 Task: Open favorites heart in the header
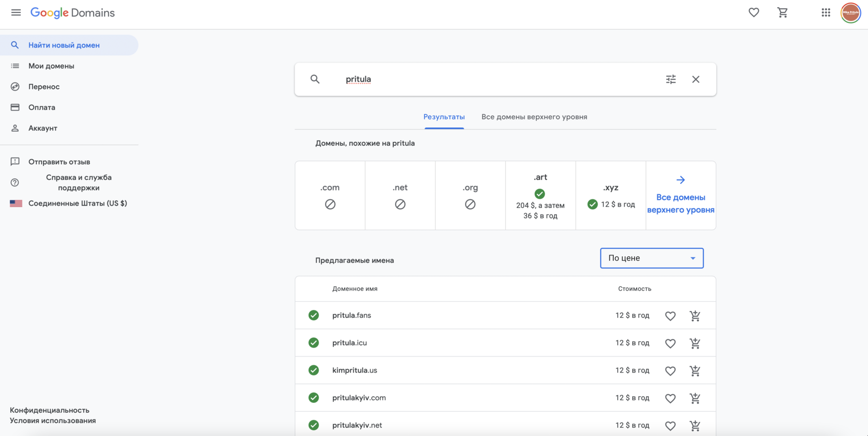pos(754,12)
